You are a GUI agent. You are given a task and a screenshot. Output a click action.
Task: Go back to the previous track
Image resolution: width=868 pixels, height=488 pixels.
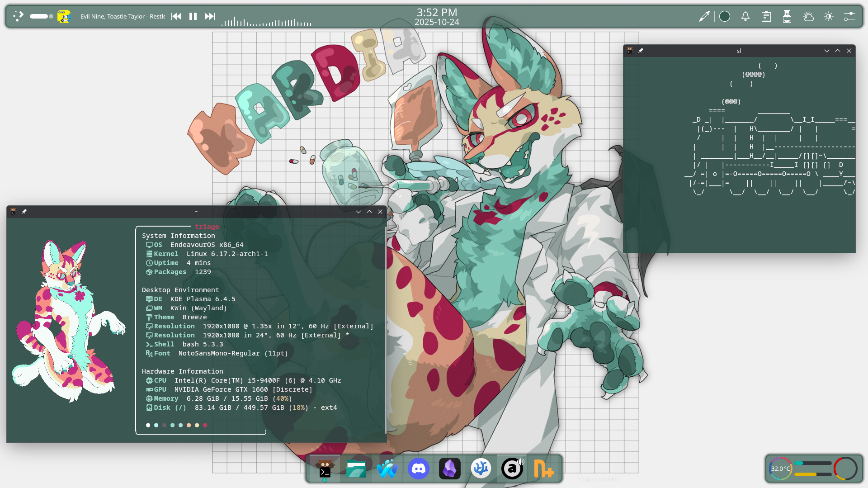[176, 16]
